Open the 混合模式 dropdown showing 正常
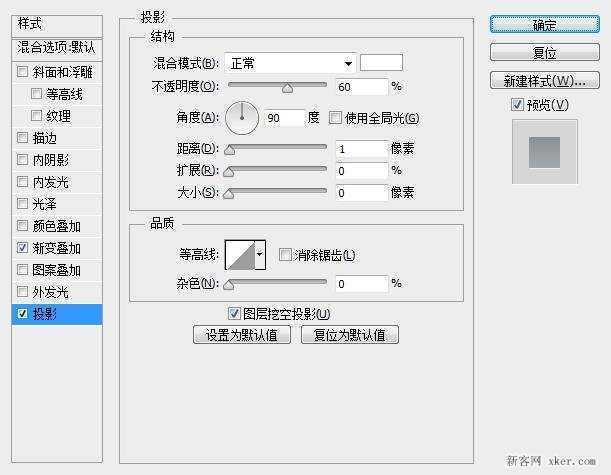The height and width of the screenshot is (475, 611). pos(290,63)
